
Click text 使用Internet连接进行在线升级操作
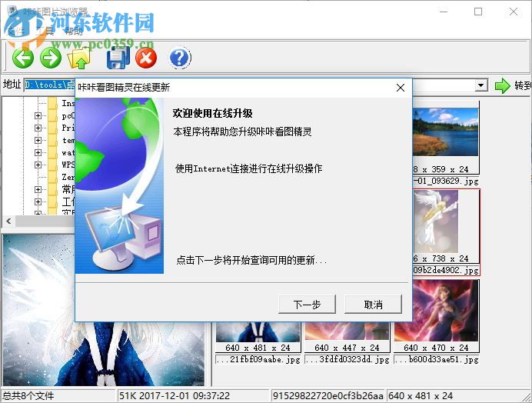(x=248, y=168)
